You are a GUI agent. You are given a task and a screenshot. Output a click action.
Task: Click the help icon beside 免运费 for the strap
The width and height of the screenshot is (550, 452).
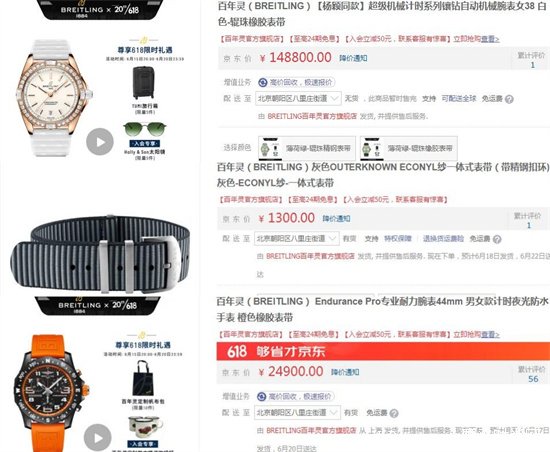(497, 239)
